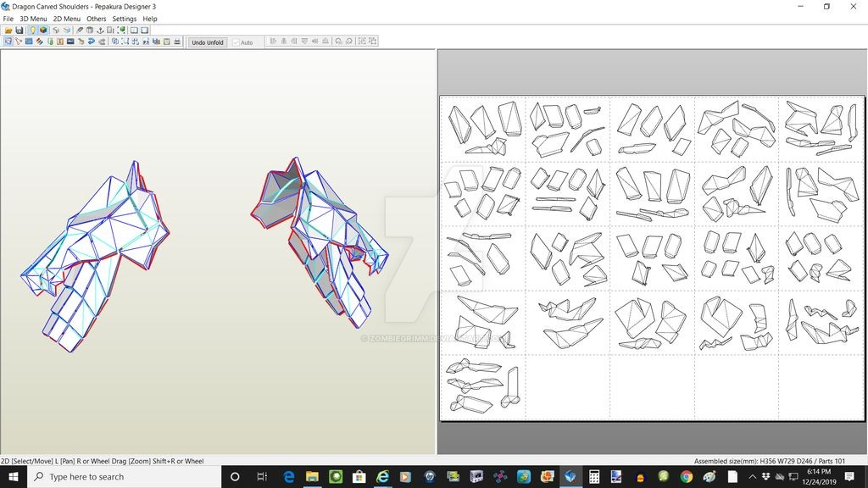Open File Explorer from taskbar
The width and height of the screenshot is (868, 488).
[x=312, y=477]
